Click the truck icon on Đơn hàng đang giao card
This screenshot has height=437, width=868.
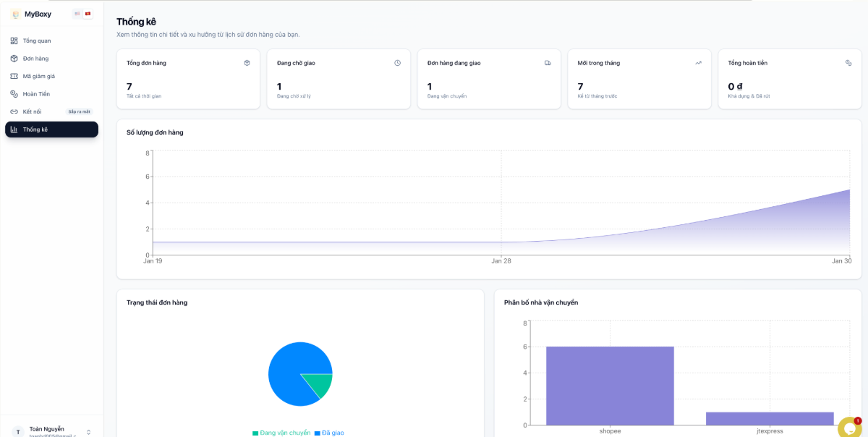tap(548, 63)
